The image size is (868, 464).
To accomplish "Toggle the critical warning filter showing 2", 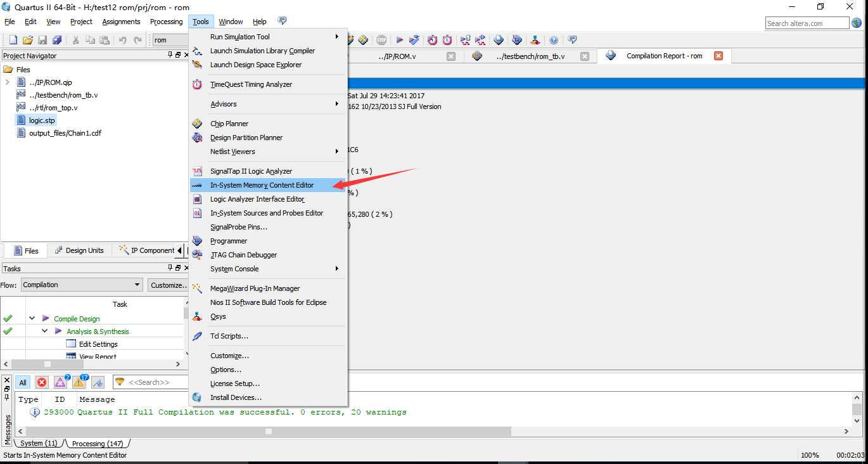I will [x=61, y=382].
